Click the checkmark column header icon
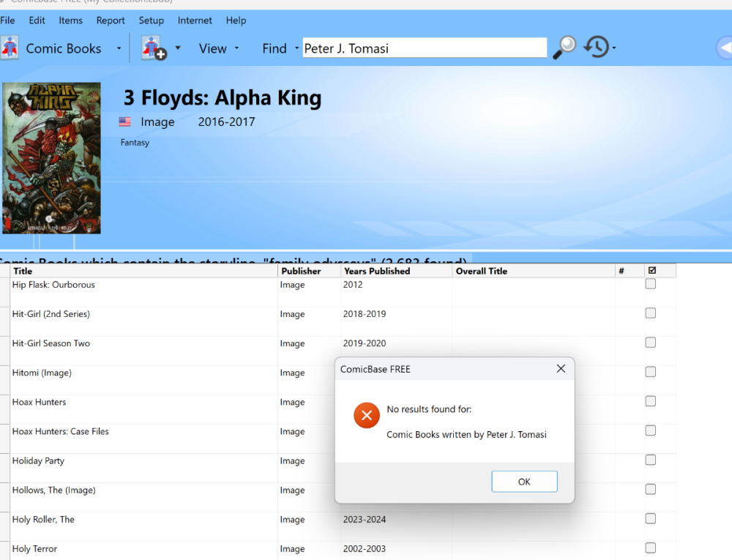Screen dimensions: 732x560 [x=652, y=271]
